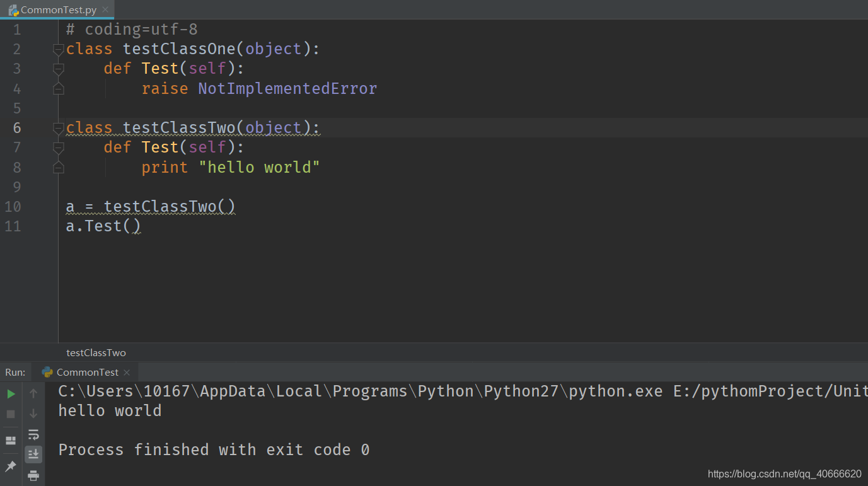Click line number 5 in the gutter
This screenshot has width=868, height=486.
pyautogui.click(x=16, y=108)
